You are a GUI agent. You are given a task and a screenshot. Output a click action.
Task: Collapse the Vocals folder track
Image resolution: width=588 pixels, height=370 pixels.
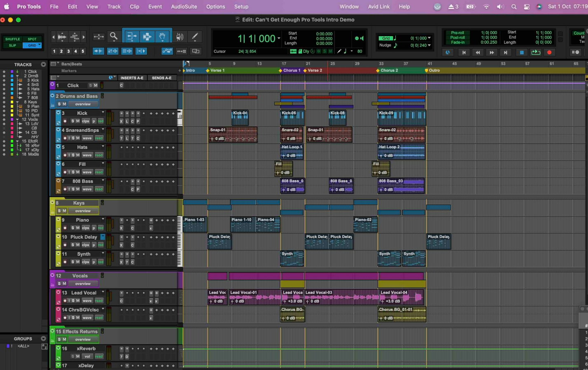[52, 275]
